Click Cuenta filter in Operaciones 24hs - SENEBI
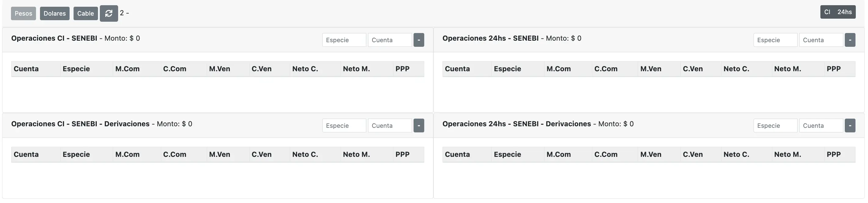Screen dimensions: 868x203 pos(821,40)
